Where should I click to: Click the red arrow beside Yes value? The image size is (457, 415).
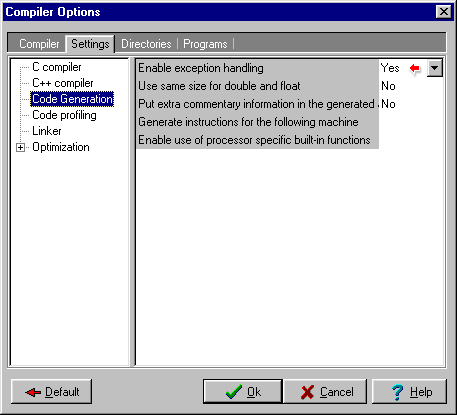[x=415, y=68]
